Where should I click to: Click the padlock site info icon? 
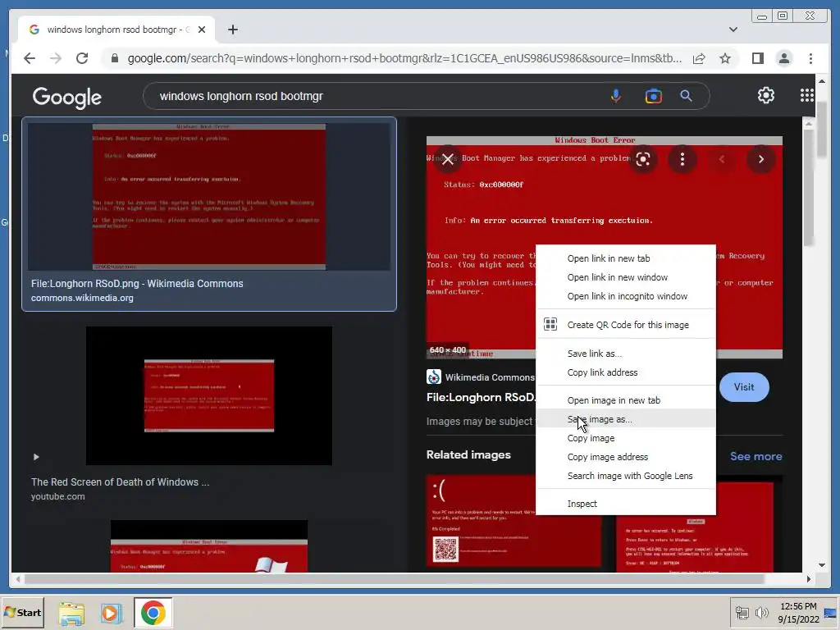pyautogui.click(x=115, y=58)
